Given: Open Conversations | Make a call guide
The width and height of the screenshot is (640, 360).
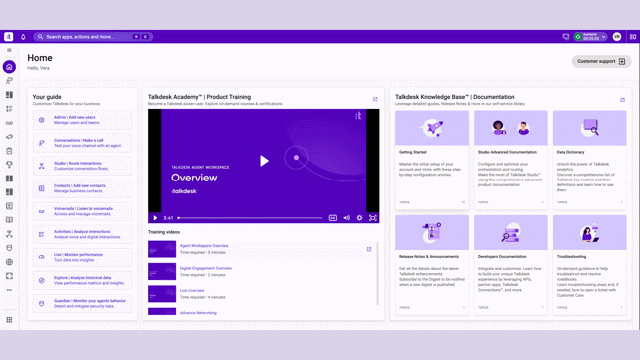Looking at the screenshot, I should pos(82,143).
